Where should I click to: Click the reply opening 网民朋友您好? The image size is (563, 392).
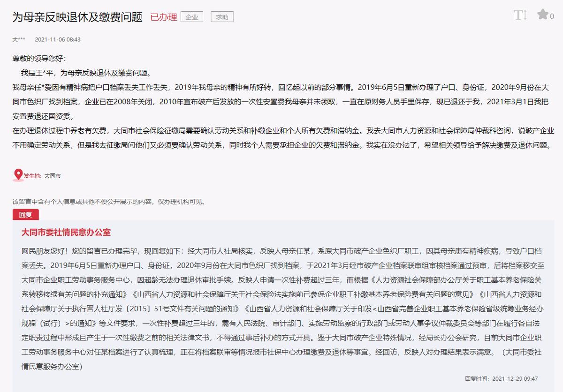[x=44, y=251]
